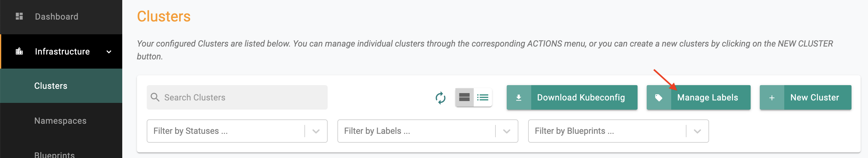Click the New Cluster button
This screenshot has width=868, height=158.
tap(806, 97)
